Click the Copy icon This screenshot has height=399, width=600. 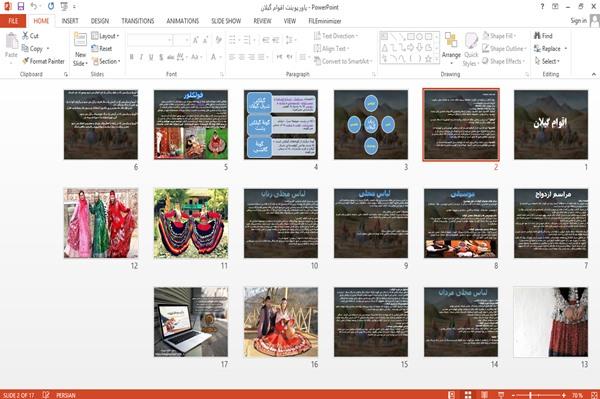click(x=25, y=49)
